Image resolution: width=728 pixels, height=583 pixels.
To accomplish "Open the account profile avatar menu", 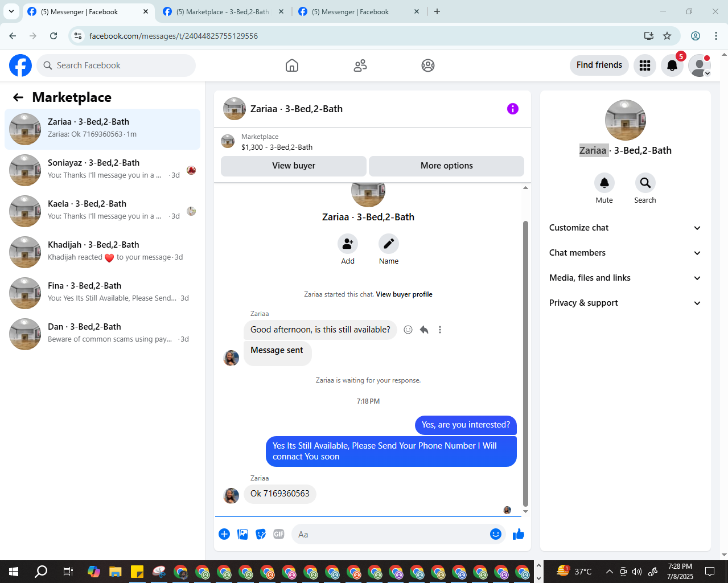I will (x=700, y=65).
